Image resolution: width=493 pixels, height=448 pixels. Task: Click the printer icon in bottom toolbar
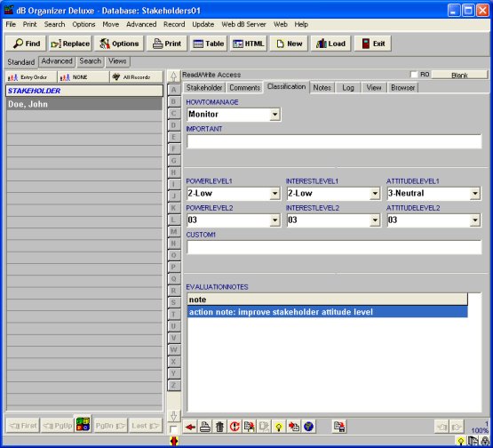pos(205,427)
